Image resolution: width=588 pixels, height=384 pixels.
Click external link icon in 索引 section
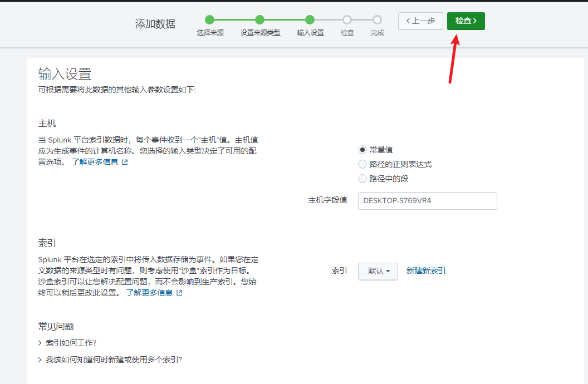179,293
